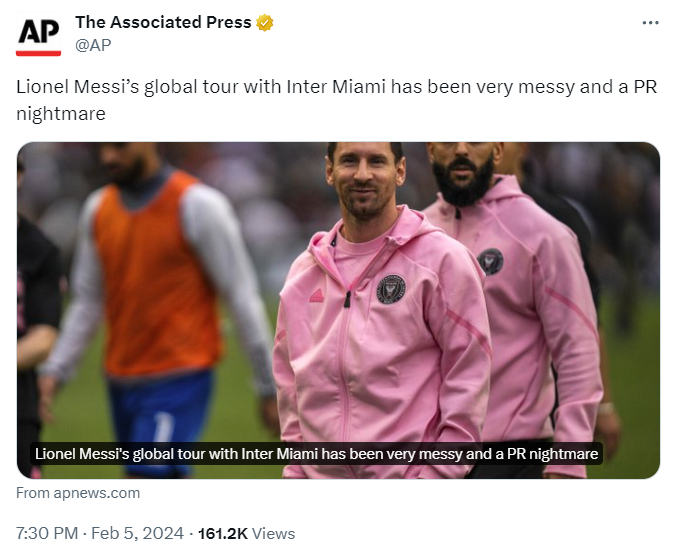Click the Inter Miami crest on the rear hoodie

[x=490, y=260]
